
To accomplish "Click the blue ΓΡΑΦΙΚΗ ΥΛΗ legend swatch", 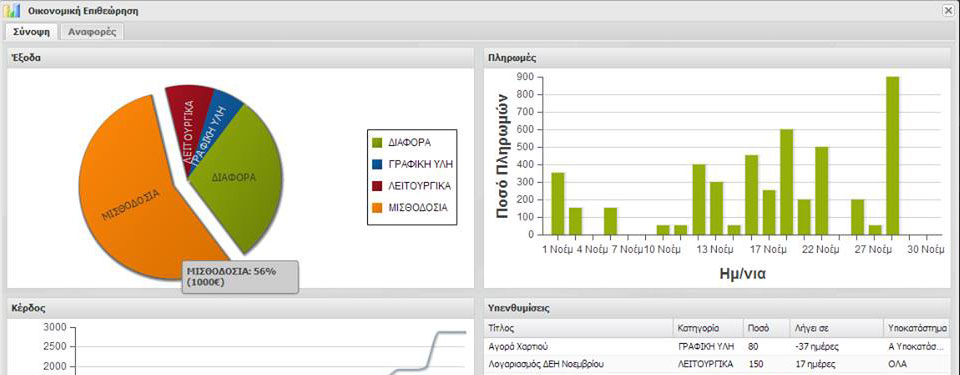I will tap(377, 164).
